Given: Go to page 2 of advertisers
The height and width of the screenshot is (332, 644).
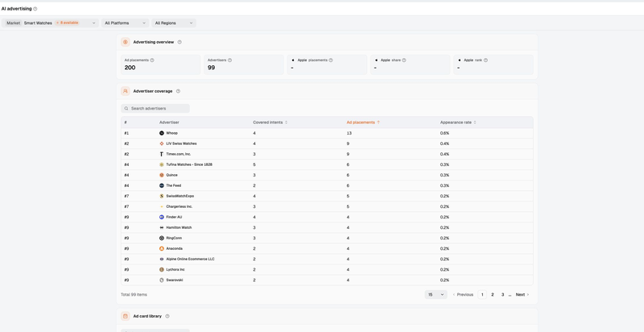Looking at the screenshot, I should point(493,295).
